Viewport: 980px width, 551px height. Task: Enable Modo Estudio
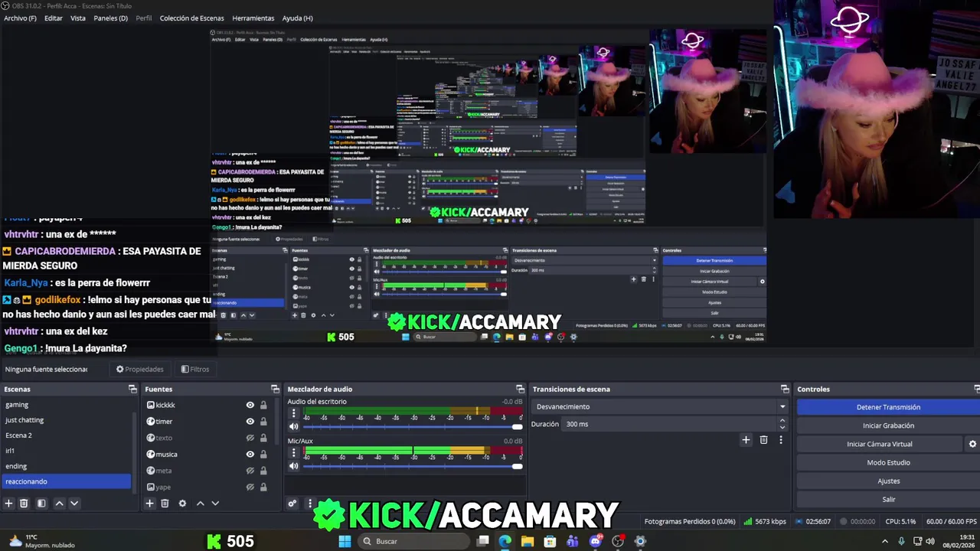tap(888, 462)
